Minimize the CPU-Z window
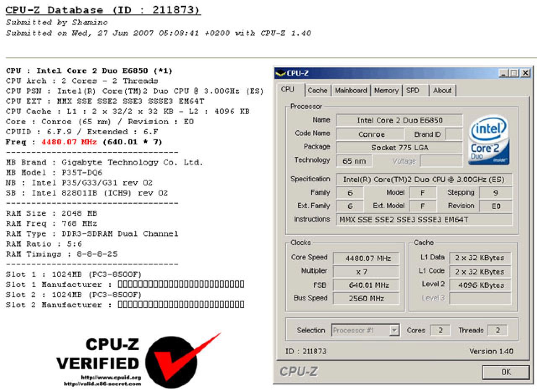537x392 pixels. (503, 73)
